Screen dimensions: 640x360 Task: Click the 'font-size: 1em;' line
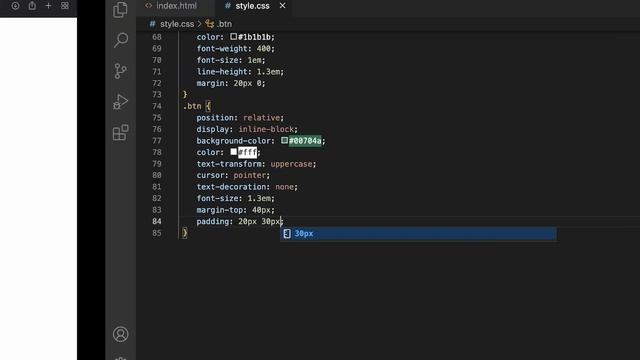click(x=231, y=60)
